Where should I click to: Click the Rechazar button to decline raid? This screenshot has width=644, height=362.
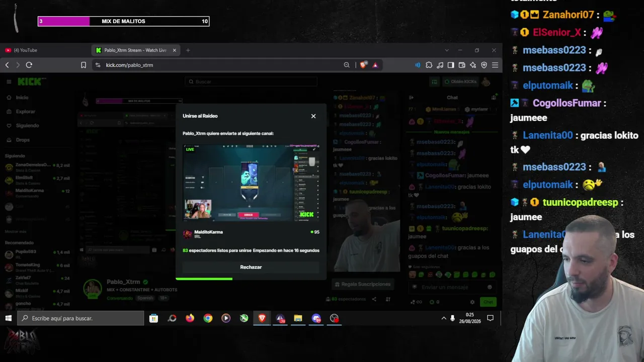point(251,267)
